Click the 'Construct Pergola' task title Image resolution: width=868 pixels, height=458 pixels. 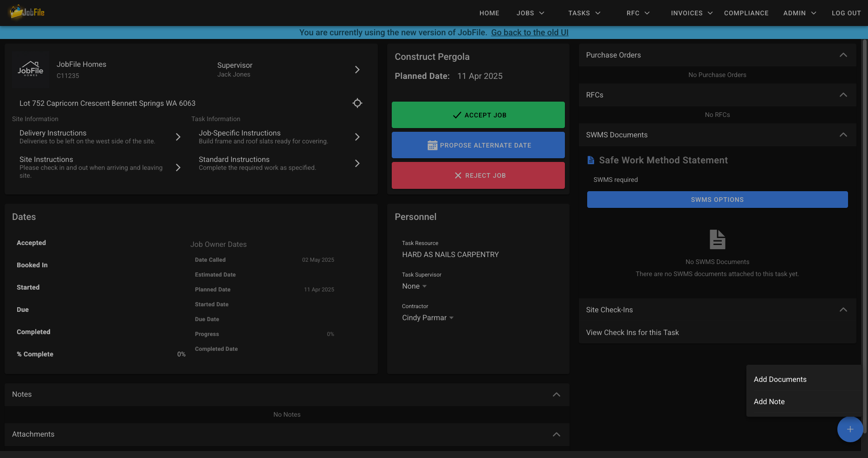(432, 57)
